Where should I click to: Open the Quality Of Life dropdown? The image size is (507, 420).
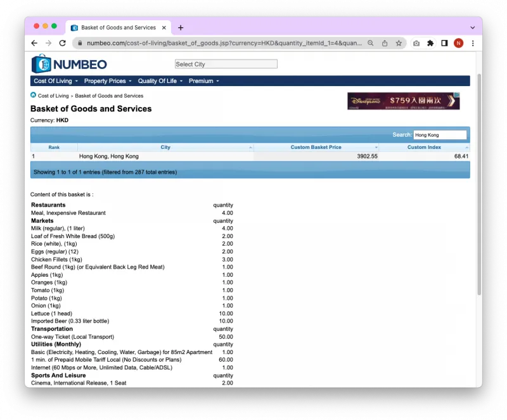[160, 81]
